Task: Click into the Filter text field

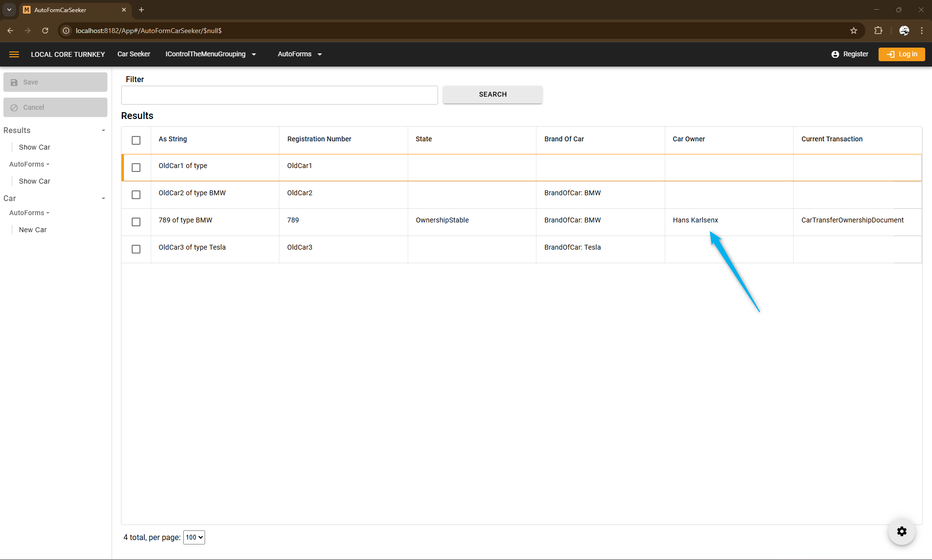Action: (279, 95)
